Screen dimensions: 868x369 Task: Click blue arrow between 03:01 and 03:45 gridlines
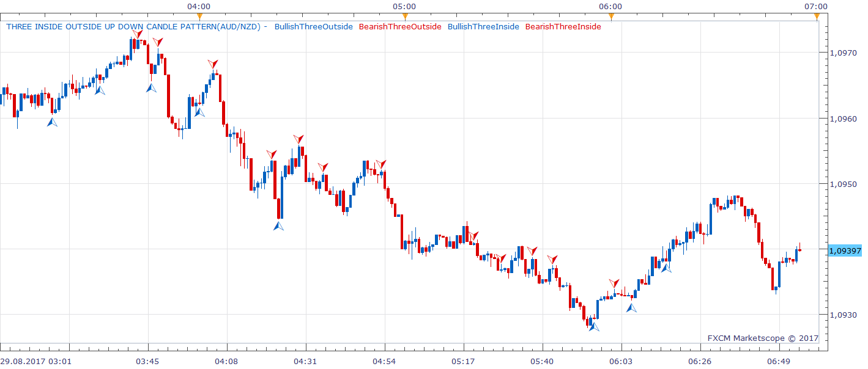100,90
